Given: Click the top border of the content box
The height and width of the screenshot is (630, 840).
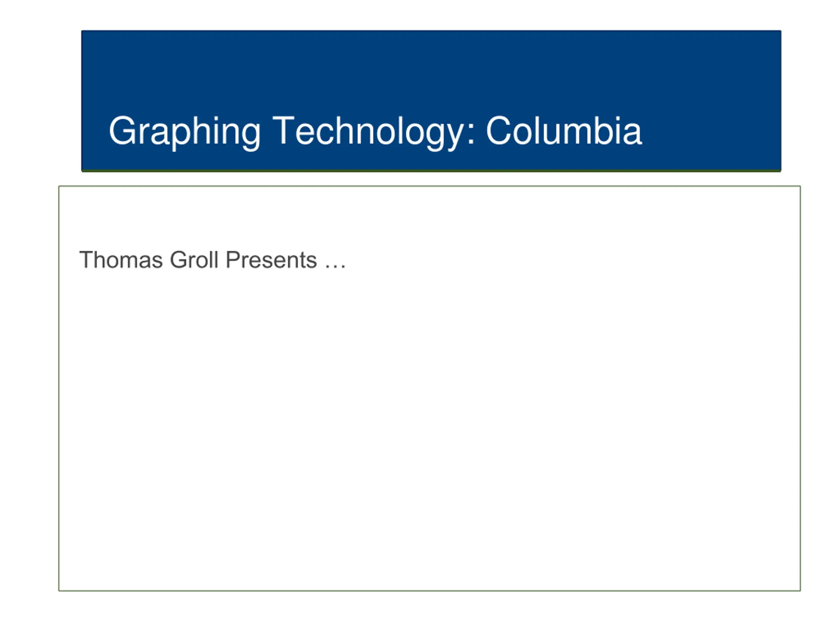Looking at the screenshot, I should click(x=430, y=186).
